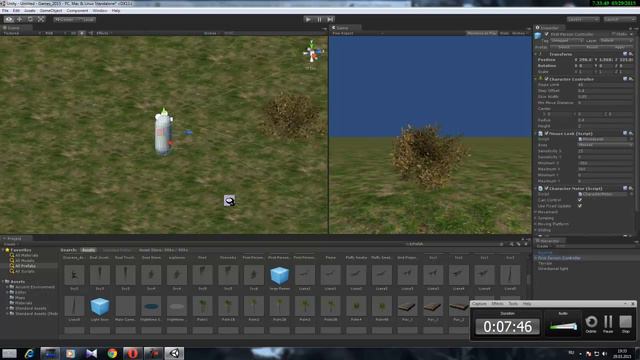640x360 pixels.
Task: Select First Person Controller in Hierarchy
Action: click(x=559, y=258)
